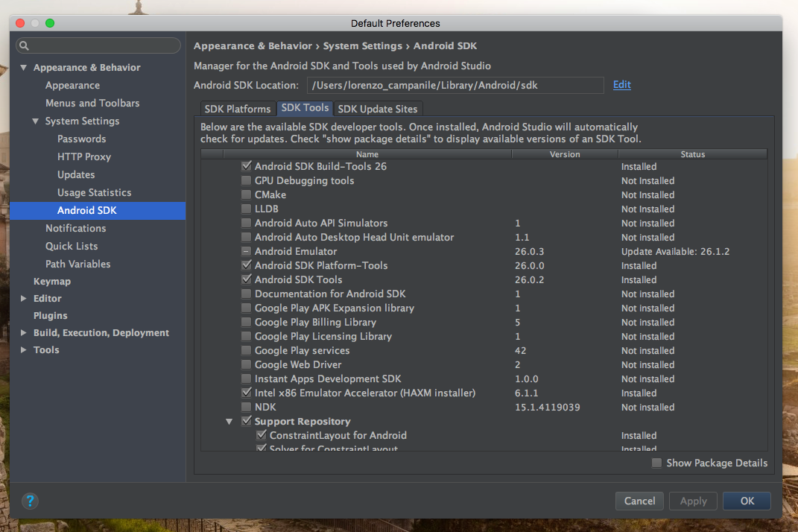
Task: Open the Updates settings page
Action: pyautogui.click(x=76, y=174)
